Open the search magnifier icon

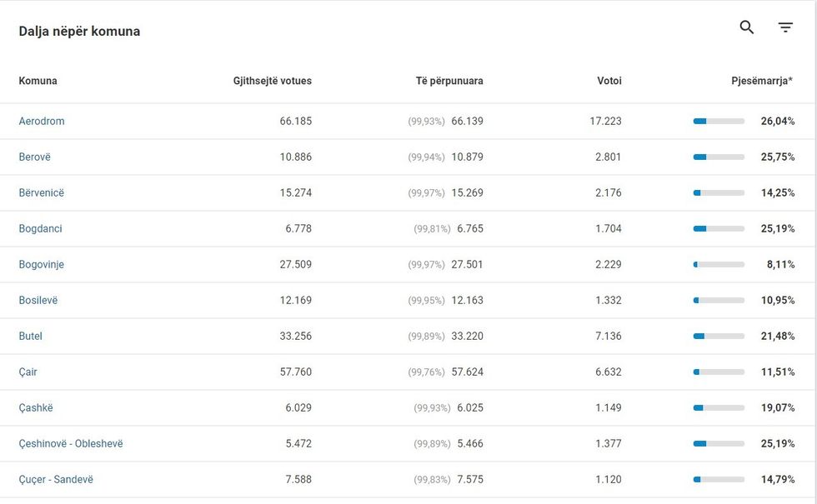pyautogui.click(x=747, y=27)
